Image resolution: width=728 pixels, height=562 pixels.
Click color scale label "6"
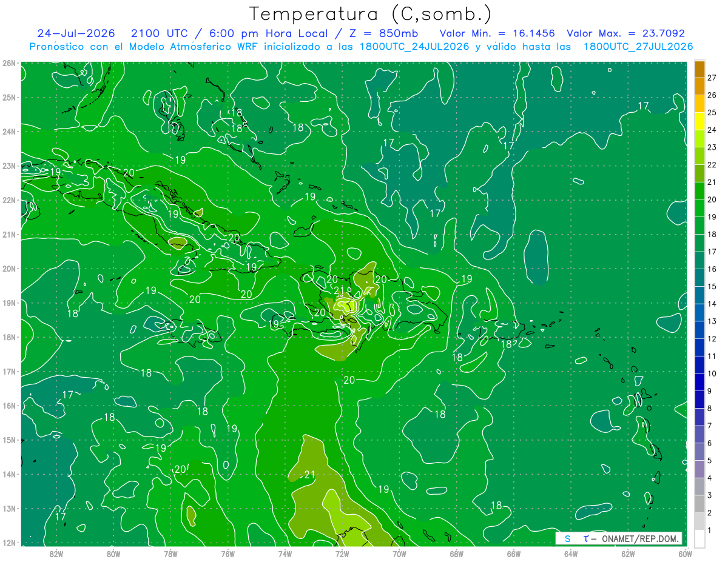tap(710, 443)
